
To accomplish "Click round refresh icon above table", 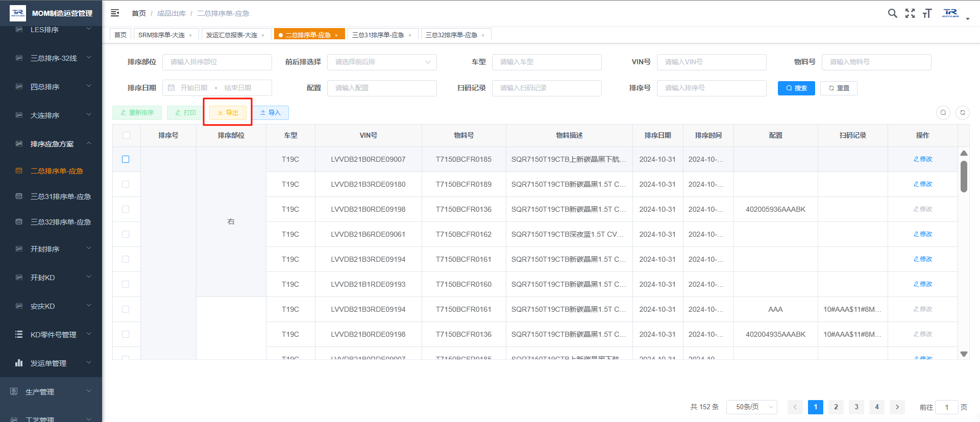I will (x=963, y=113).
